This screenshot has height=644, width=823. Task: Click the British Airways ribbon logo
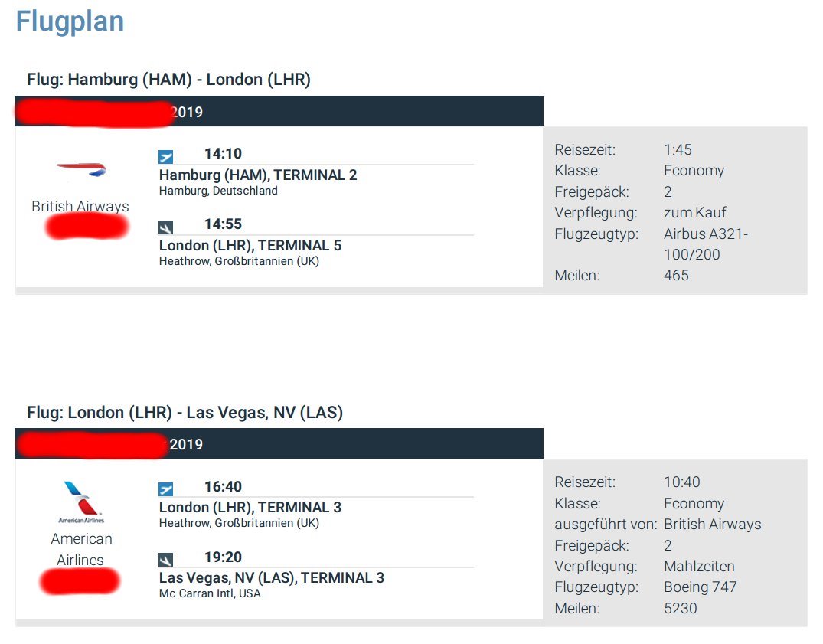point(81,169)
